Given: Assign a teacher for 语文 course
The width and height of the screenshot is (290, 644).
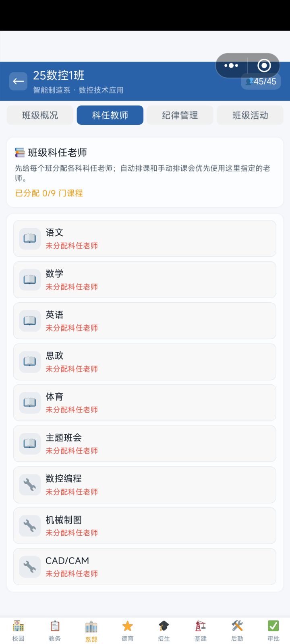Looking at the screenshot, I should point(145,239).
